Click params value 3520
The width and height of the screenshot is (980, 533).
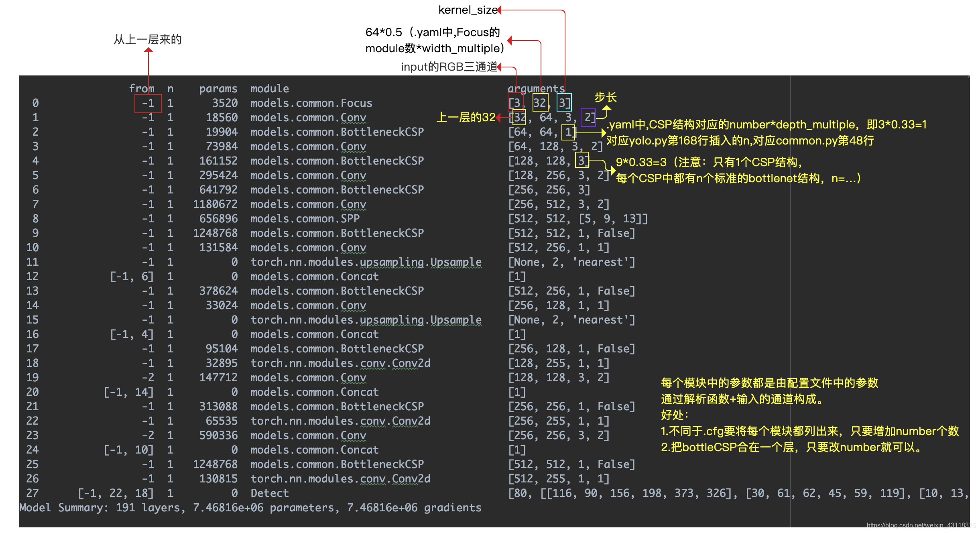225,103
